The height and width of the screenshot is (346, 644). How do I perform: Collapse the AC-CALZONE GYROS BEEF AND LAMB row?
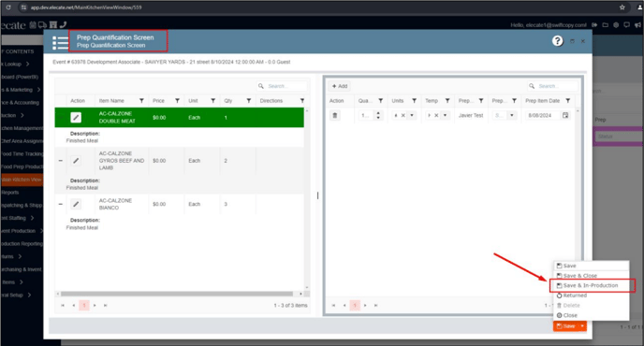(x=60, y=161)
